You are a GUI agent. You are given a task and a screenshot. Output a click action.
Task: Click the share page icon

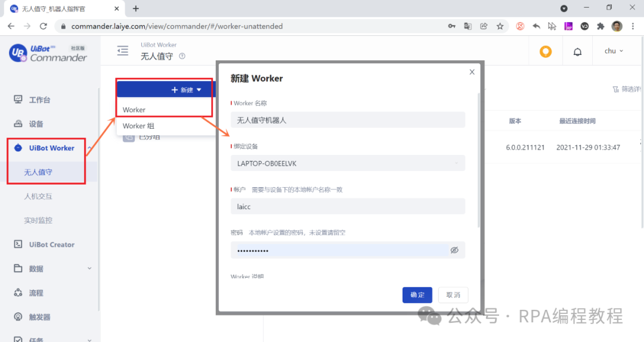pos(484,26)
